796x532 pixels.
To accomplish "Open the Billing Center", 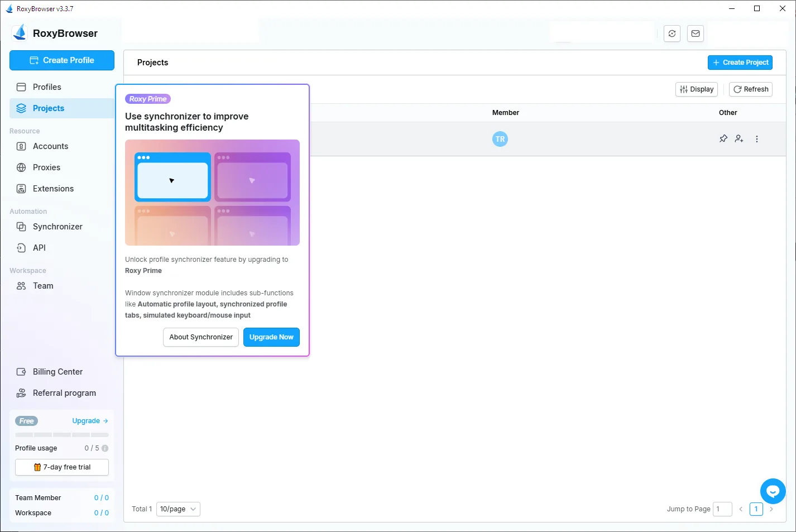I will [x=62, y=372].
